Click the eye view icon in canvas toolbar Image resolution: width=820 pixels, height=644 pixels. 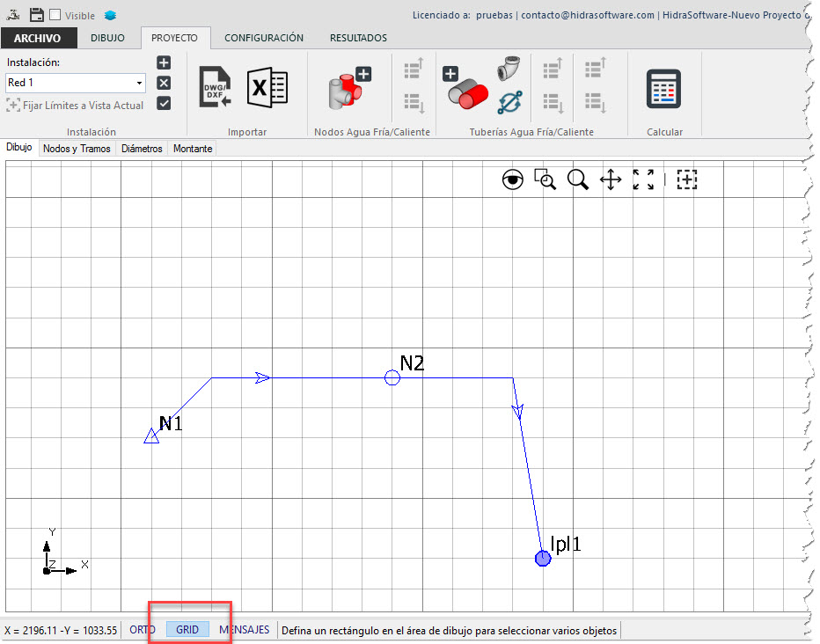pyautogui.click(x=512, y=180)
